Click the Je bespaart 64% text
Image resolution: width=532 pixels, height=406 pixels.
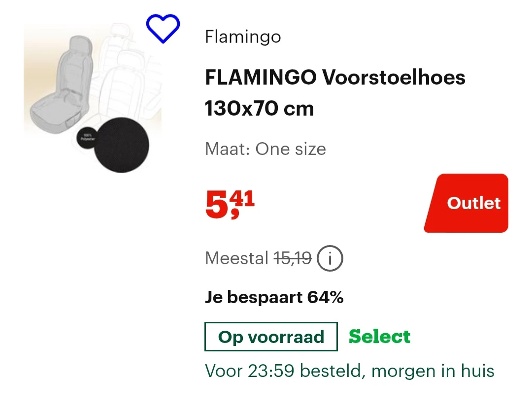(x=274, y=297)
